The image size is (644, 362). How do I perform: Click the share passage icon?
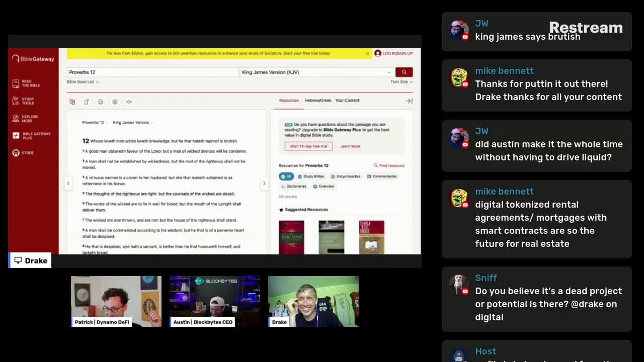(87, 102)
